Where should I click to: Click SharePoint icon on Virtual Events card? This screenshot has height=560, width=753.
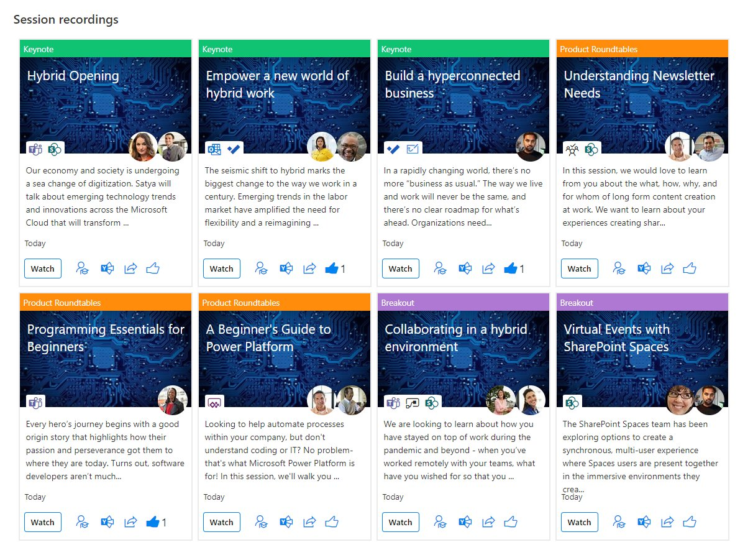(x=572, y=403)
